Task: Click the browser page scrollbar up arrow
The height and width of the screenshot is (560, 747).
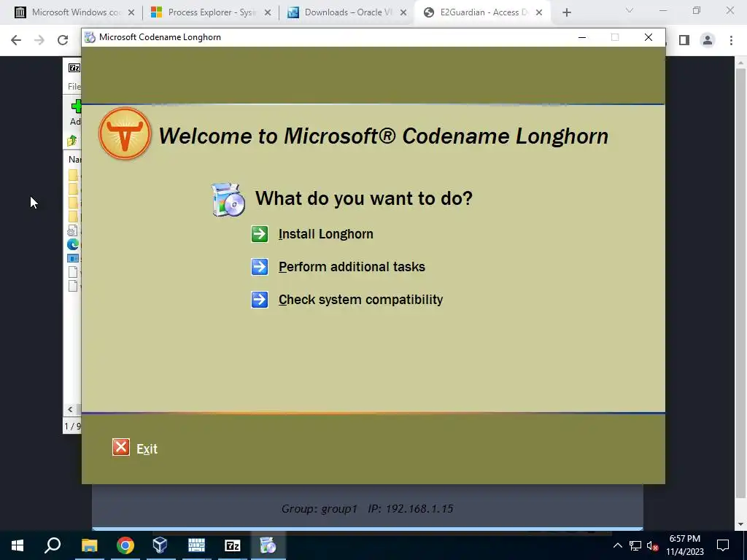Action: (740, 63)
